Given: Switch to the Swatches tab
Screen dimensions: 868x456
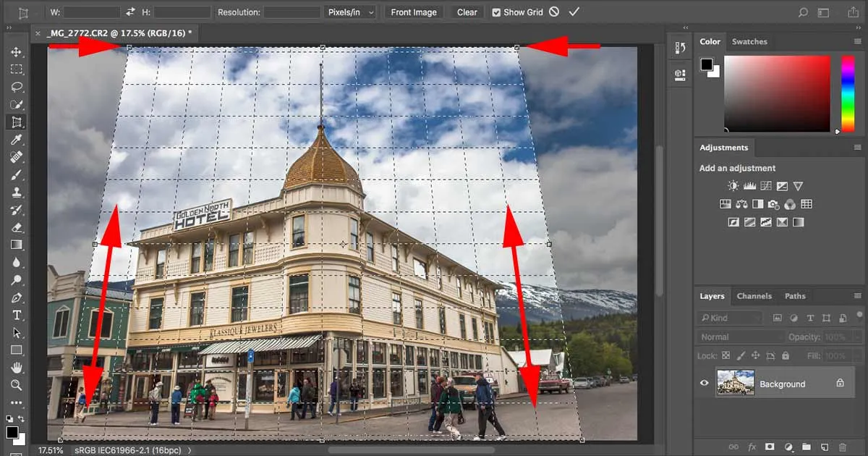Looking at the screenshot, I should pyautogui.click(x=750, y=41).
